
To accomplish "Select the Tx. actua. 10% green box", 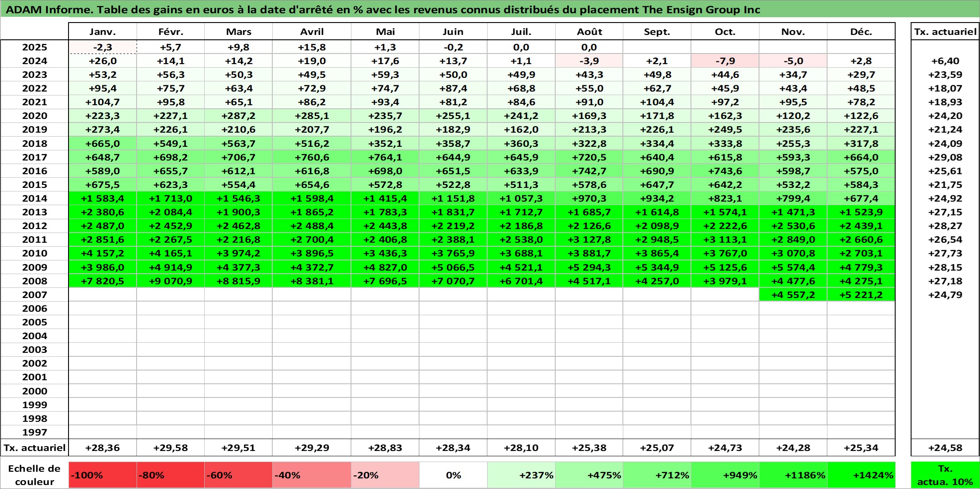I will (945, 475).
